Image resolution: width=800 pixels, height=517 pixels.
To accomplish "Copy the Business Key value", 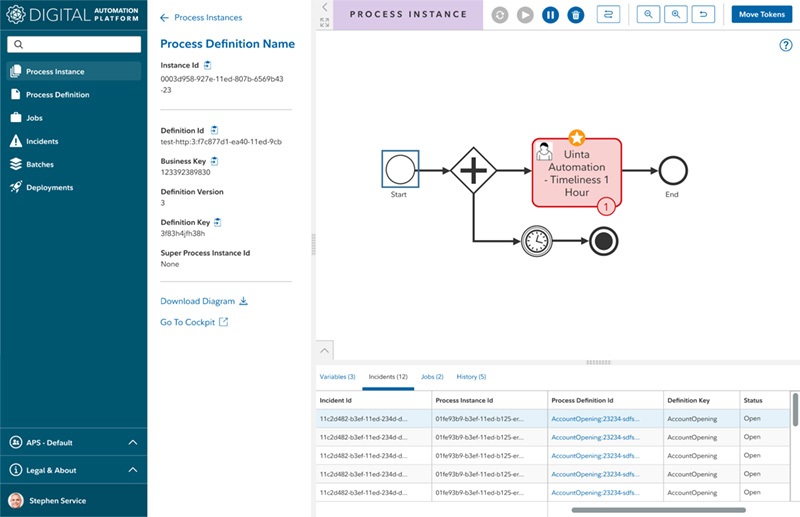I will [x=214, y=161].
